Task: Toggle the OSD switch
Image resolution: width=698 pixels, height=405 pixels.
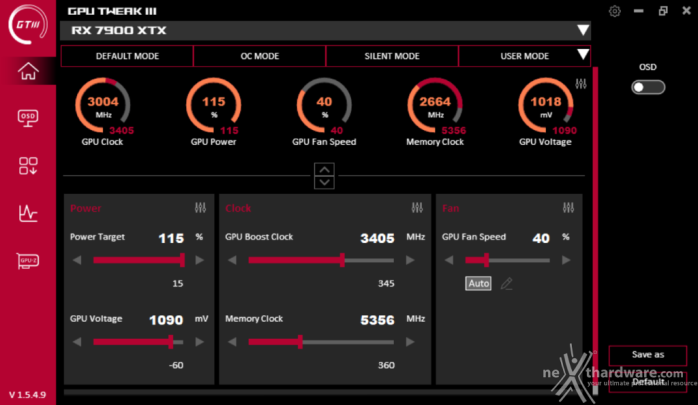Action: [x=648, y=87]
